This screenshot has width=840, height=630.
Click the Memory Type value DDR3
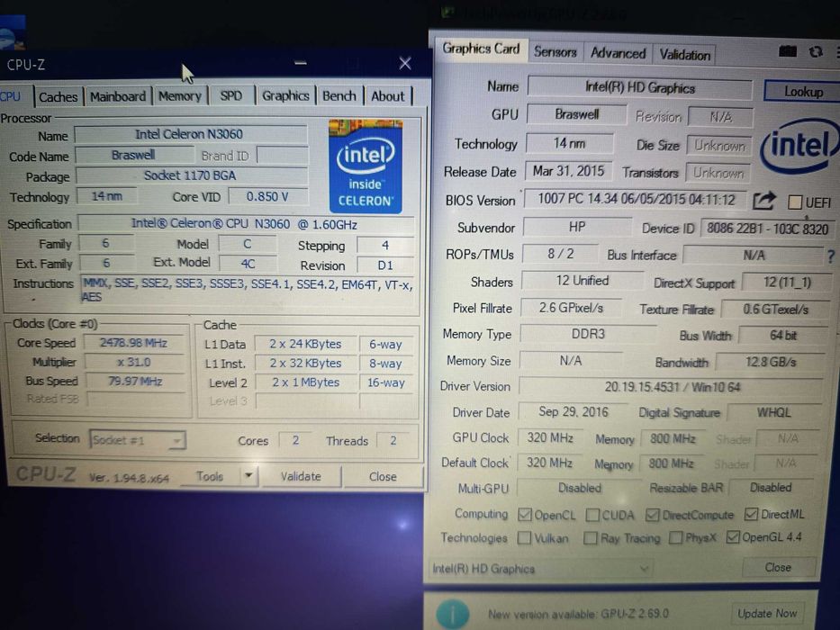[588, 334]
